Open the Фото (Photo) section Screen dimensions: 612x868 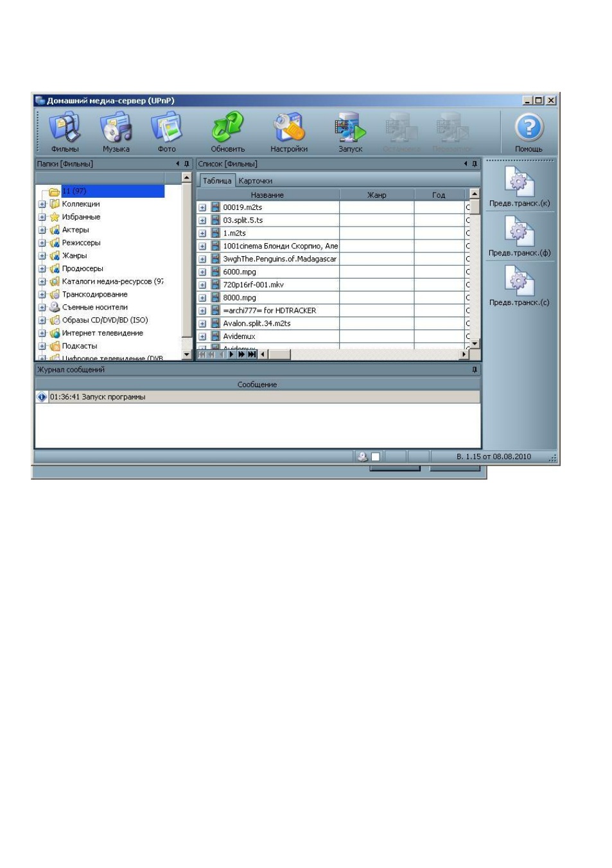(167, 132)
